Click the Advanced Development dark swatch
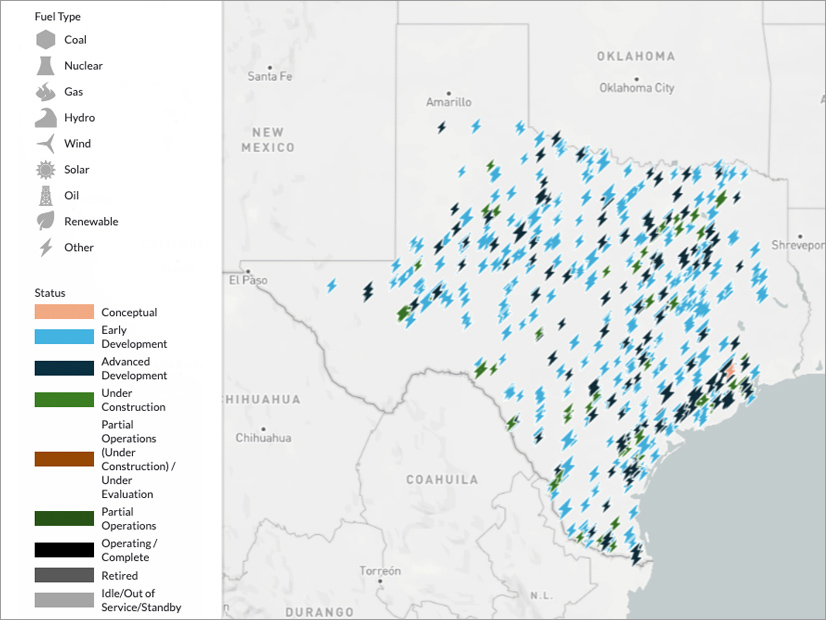This screenshot has height=620, width=826. [62, 368]
